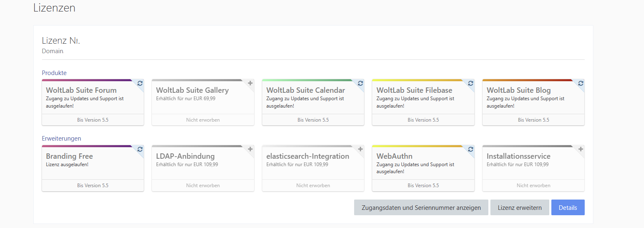Click the plus icon on WoltLab Suite Gallery
The image size is (644, 228).
250,83
